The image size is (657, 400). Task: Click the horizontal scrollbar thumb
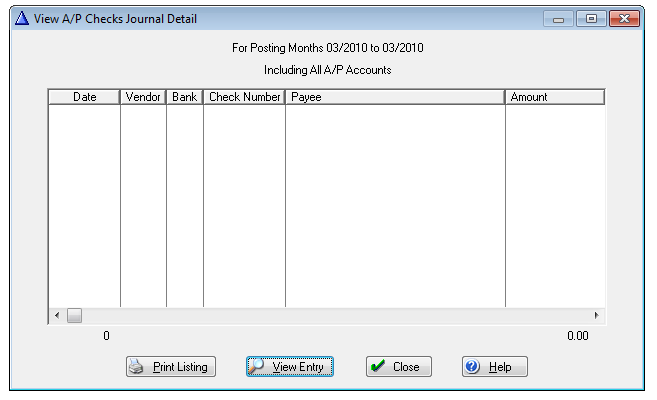coord(74,316)
